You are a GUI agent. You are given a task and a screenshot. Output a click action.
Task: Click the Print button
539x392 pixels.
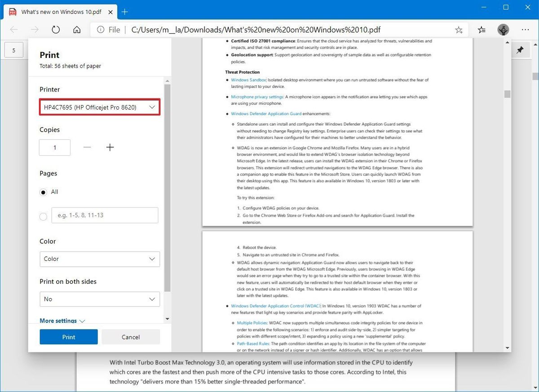point(68,337)
